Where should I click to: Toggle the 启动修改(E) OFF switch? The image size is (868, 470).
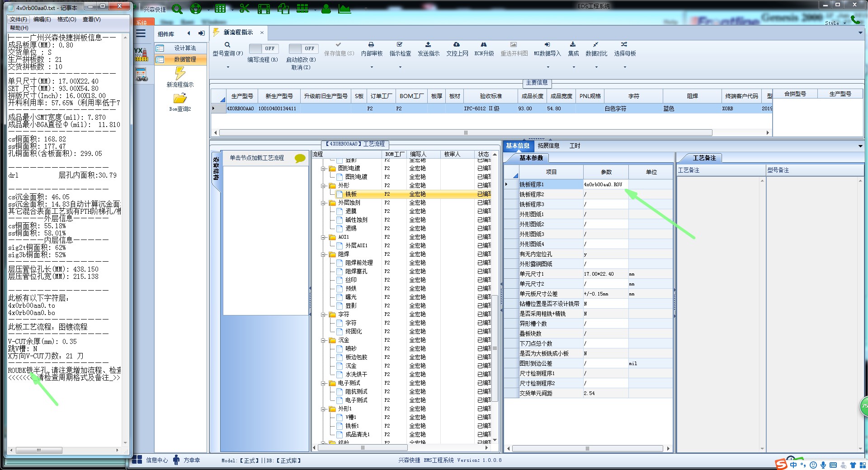click(x=303, y=48)
